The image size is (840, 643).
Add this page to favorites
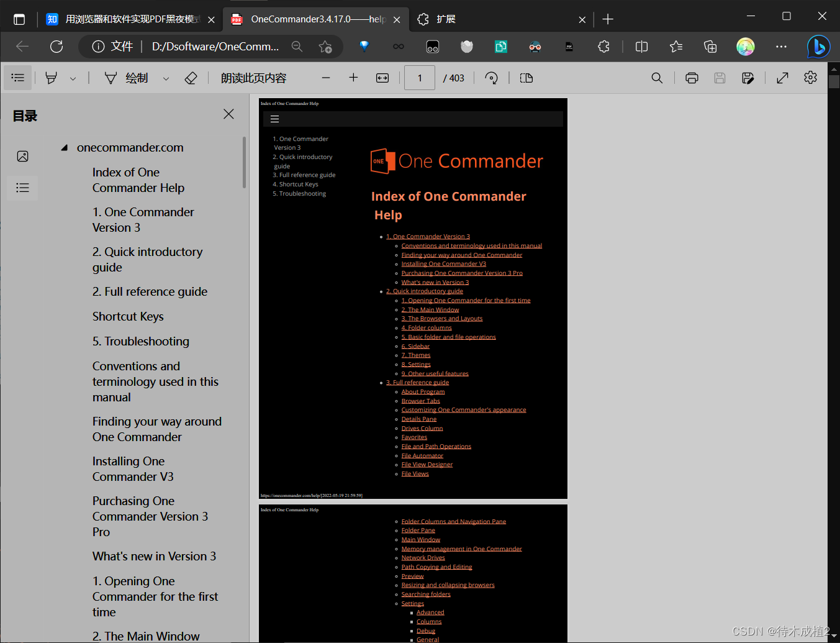325,47
